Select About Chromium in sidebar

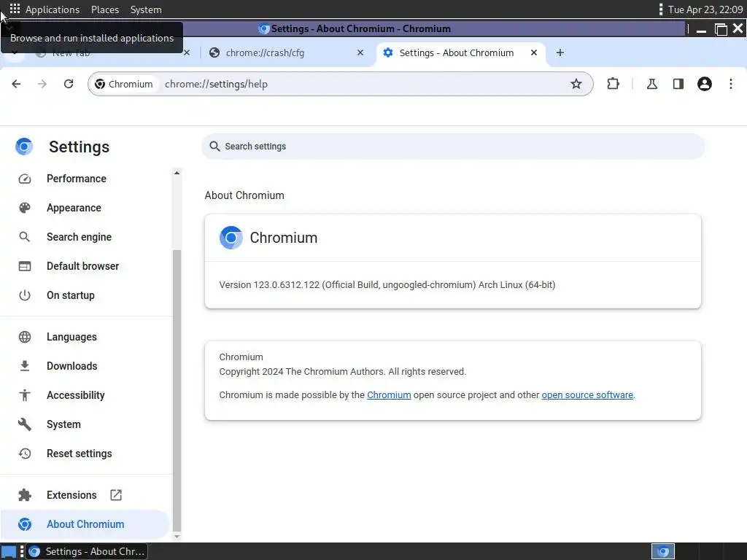click(85, 524)
